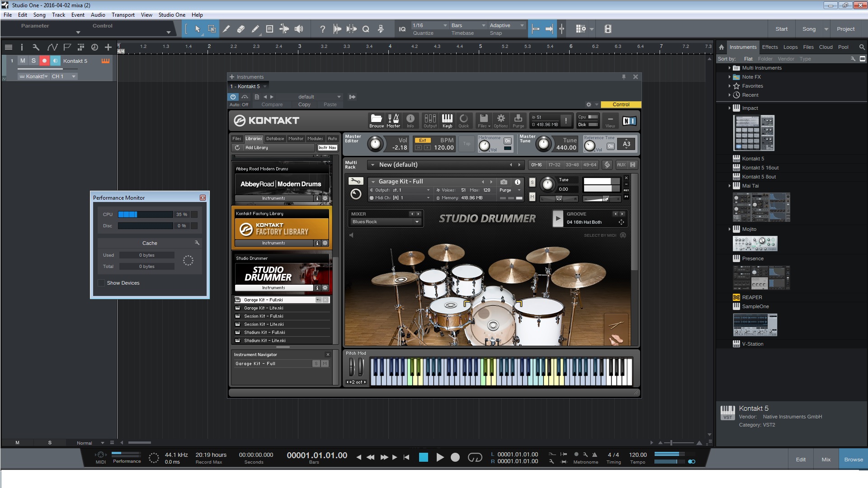This screenshot has height=488, width=868.
Task: Open Kontakt Browse panel
Action: click(376, 121)
